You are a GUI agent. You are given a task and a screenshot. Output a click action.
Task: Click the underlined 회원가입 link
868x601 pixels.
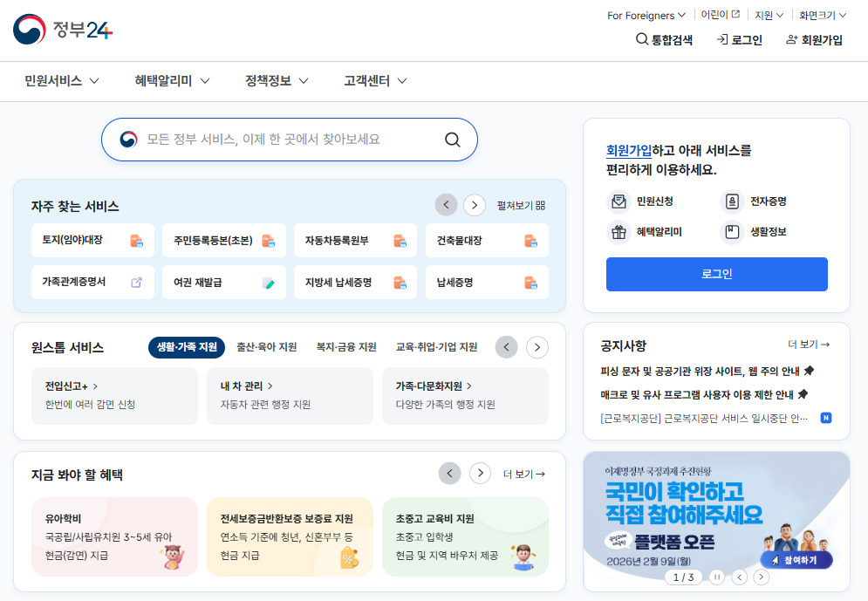(x=629, y=151)
